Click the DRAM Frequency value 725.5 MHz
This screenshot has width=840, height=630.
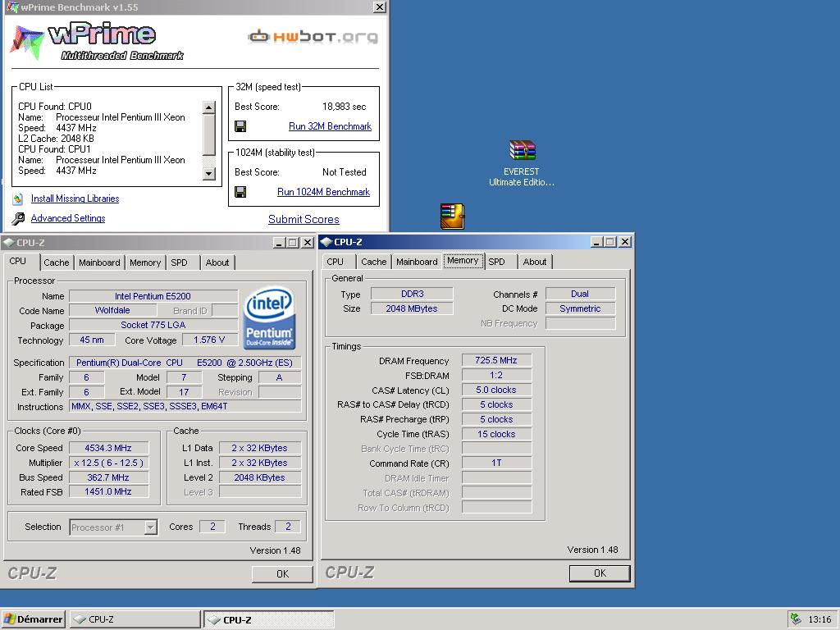pyautogui.click(x=496, y=360)
